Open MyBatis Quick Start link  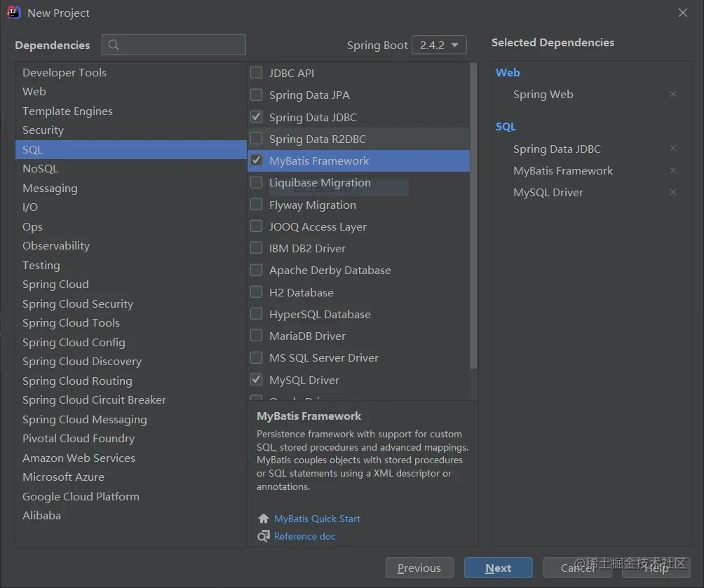317,519
